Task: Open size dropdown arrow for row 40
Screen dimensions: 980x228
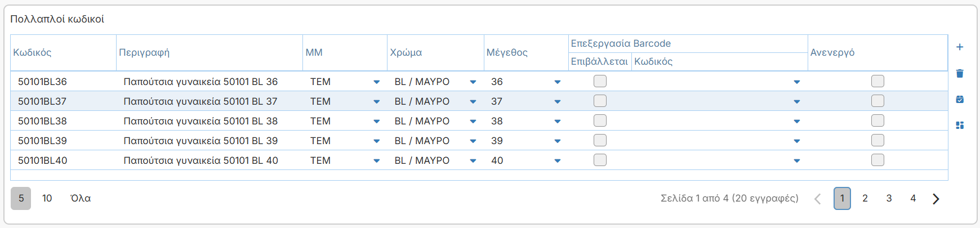Action: 558,161
